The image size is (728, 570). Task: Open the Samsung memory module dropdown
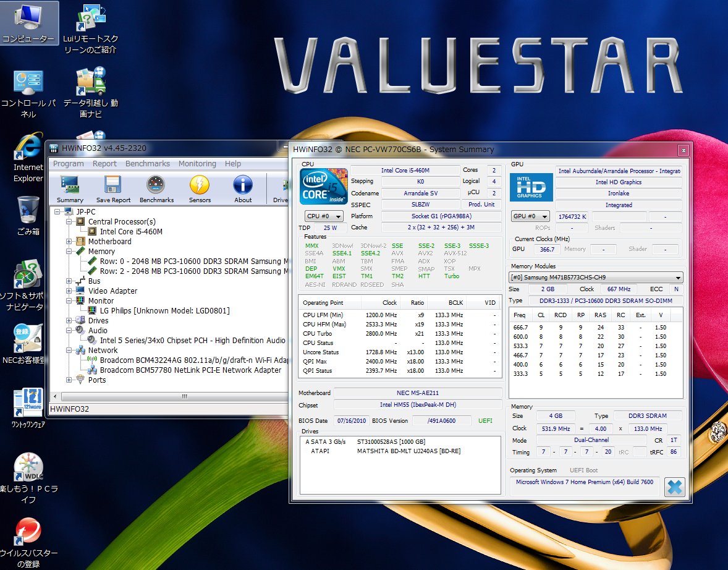click(x=596, y=277)
